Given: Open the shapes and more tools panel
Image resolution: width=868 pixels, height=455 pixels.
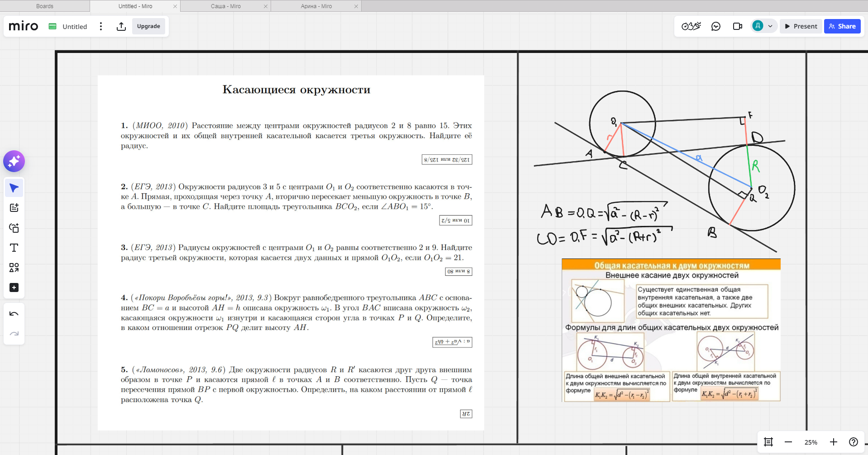Looking at the screenshot, I should coord(14,268).
